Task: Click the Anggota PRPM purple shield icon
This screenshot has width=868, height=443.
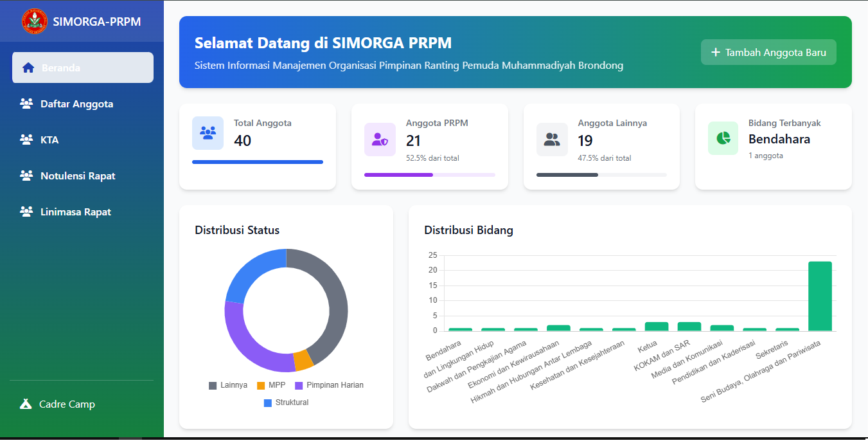Action: pos(380,140)
